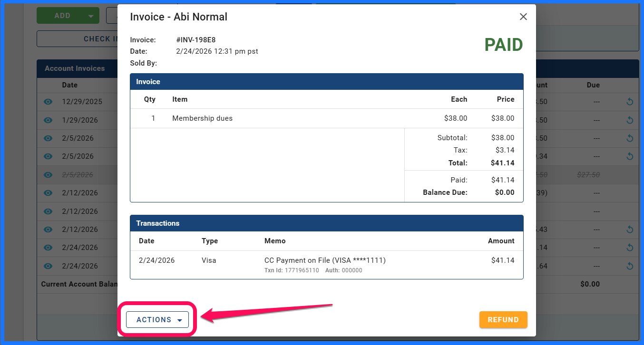Click the green PAID status label
644x345 pixels.
504,45
